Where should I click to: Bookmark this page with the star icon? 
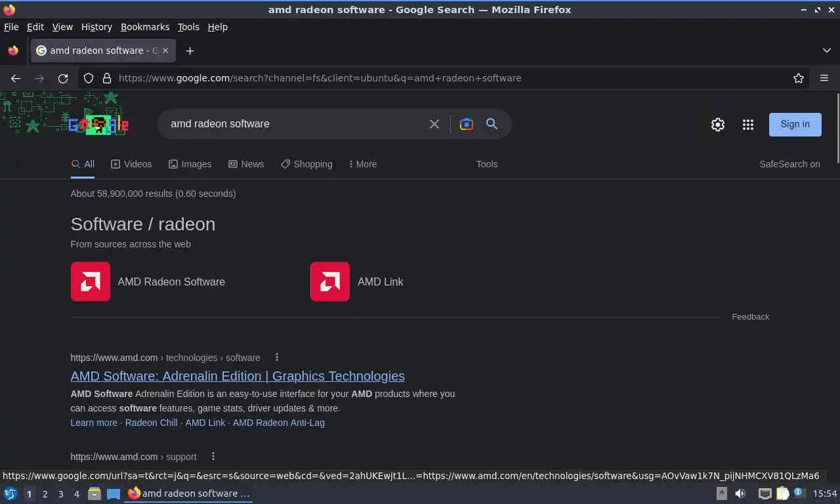pos(799,78)
